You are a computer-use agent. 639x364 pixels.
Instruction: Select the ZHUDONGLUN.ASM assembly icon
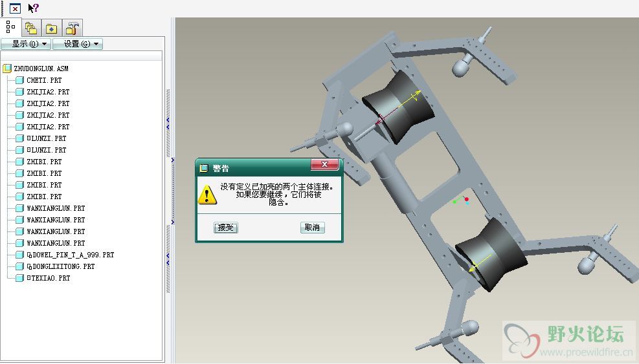click(x=7, y=69)
